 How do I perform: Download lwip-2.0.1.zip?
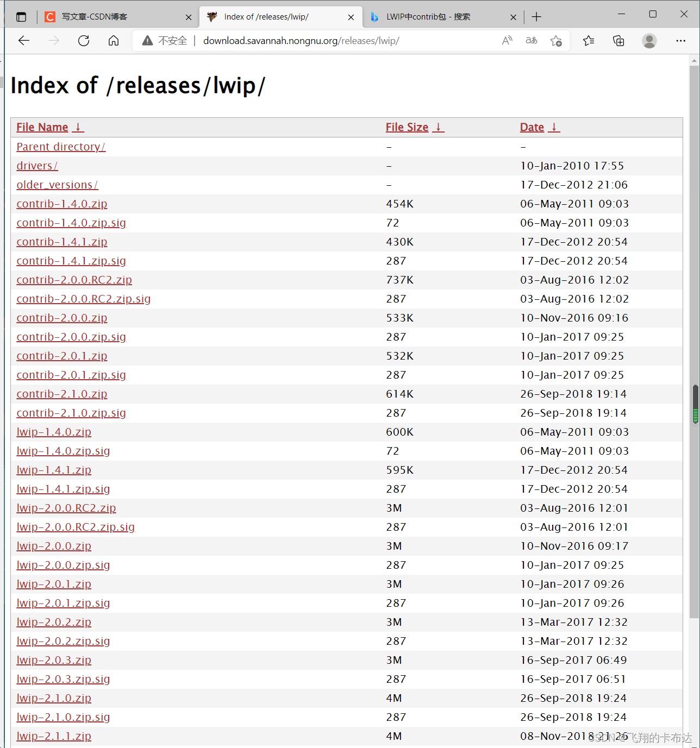[54, 584]
